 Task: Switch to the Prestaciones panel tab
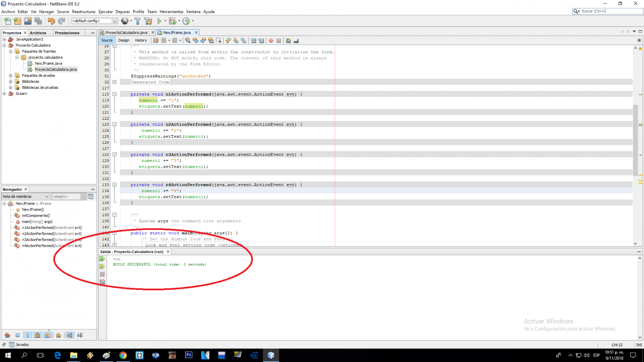[67, 33]
